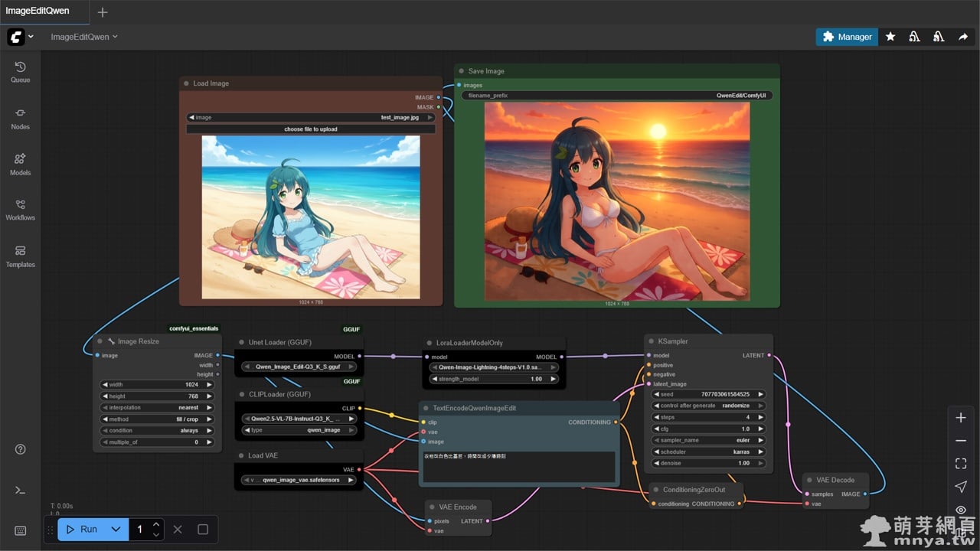Zoom in on the canvas with the plus icon
The width and height of the screenshot is (980, 551).
(961, 417)
